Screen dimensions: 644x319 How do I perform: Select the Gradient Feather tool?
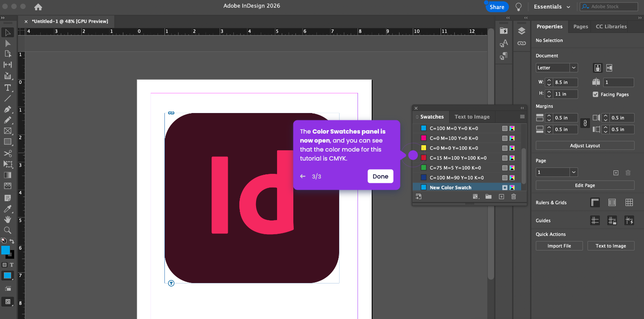click(x=7, y=186)
